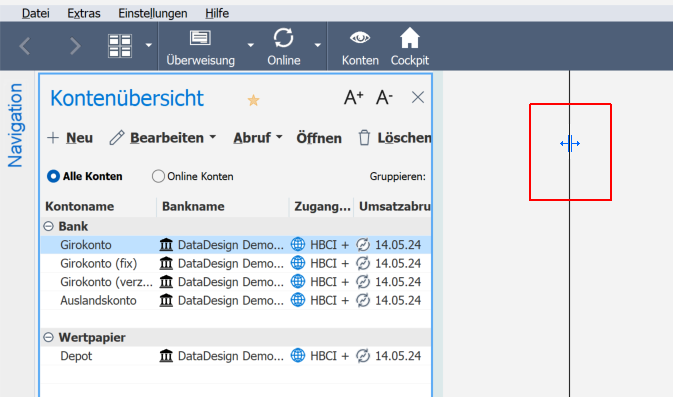Click the bank icon in Girokonto (fix) row
Image resolution: width=673 pixels, height=397 pixels.
pyautogui.click(x=166, y=263)
